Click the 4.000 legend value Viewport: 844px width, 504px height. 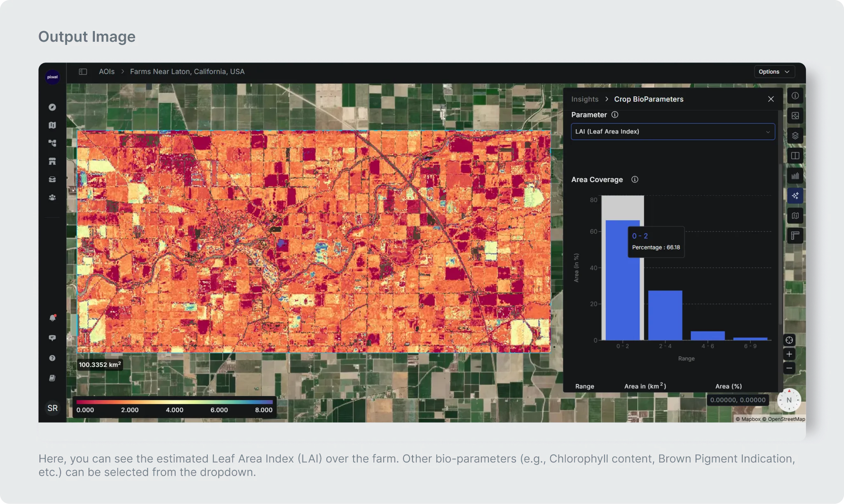pyautogui.click(x=175, y=410)
